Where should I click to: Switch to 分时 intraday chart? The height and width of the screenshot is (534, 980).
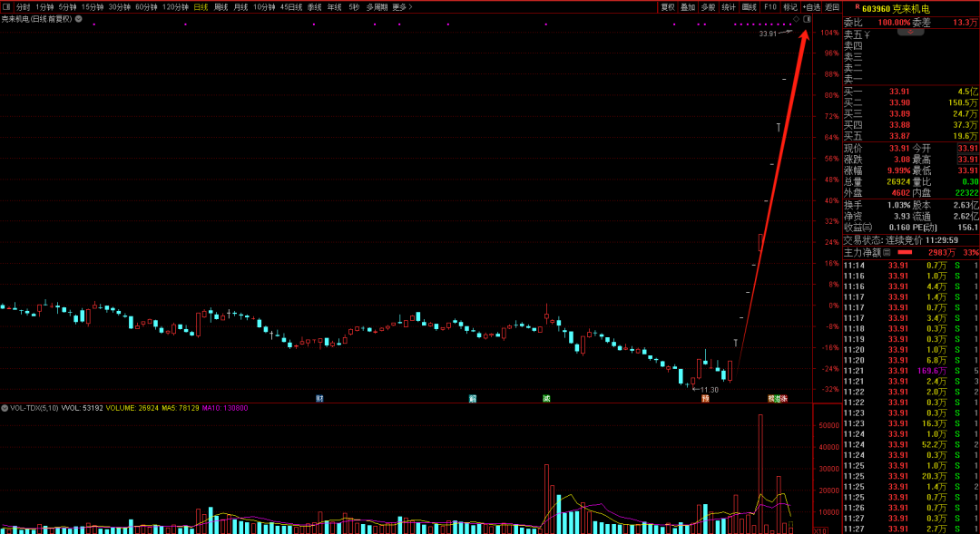(23, 7)
